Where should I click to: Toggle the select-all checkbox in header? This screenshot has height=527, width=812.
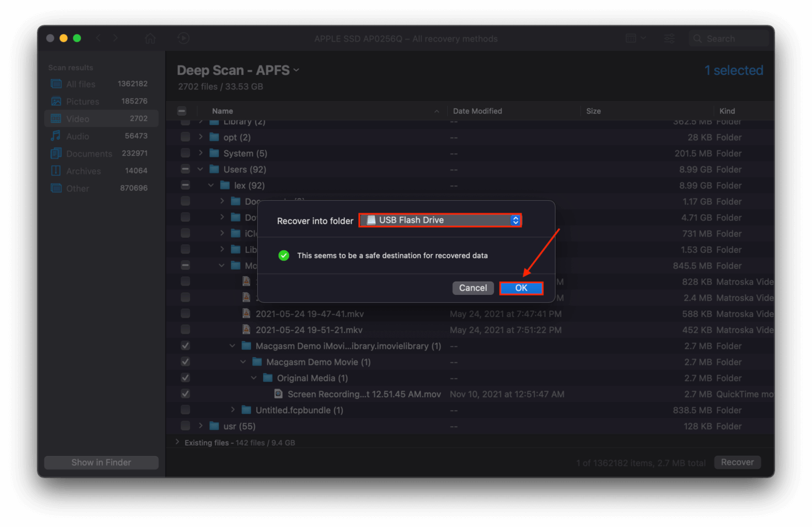182,111
